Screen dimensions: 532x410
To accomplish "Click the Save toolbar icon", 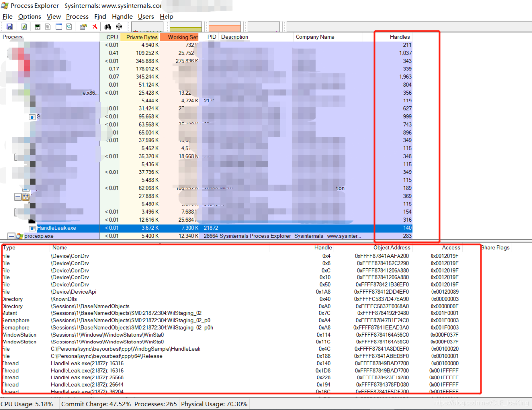I will pos(9,27).
